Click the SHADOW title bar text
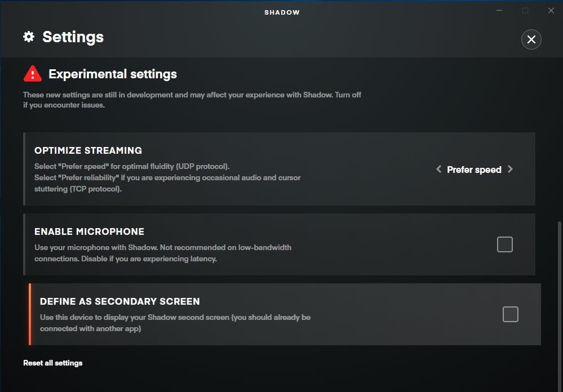This screenshot has width=563, height=392. (282, 12)
